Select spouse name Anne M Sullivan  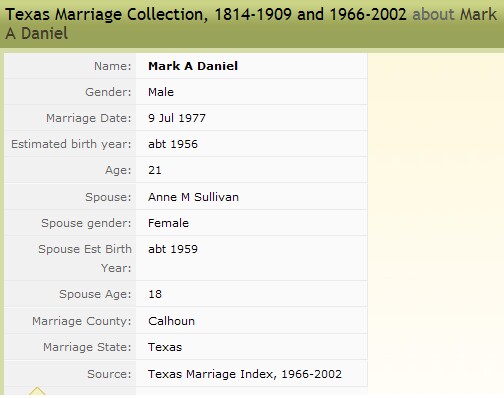(193, 197)
